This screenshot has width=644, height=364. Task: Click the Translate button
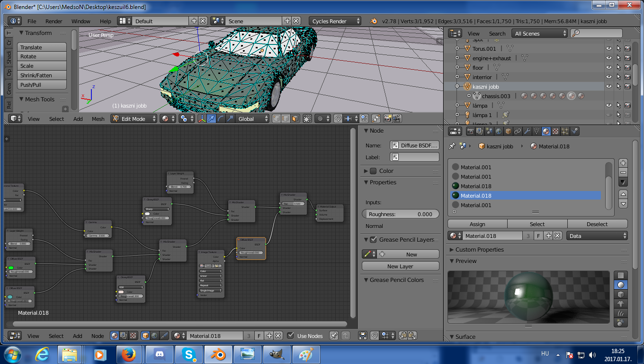[x=42, y=47]
